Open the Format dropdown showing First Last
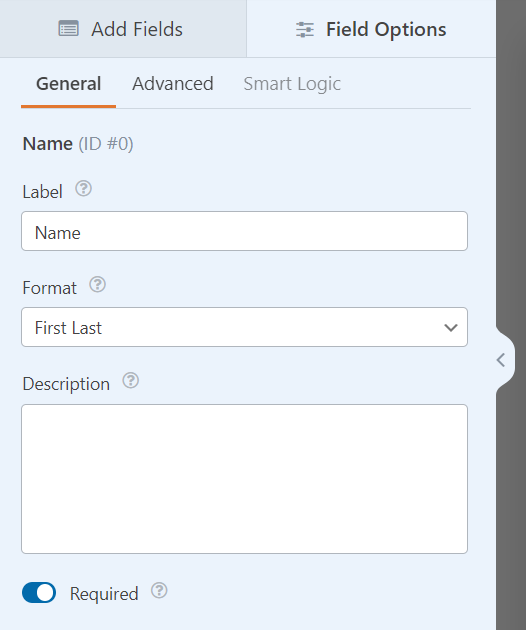The height and width of the screenshot is (630, 526). (244, 327)
